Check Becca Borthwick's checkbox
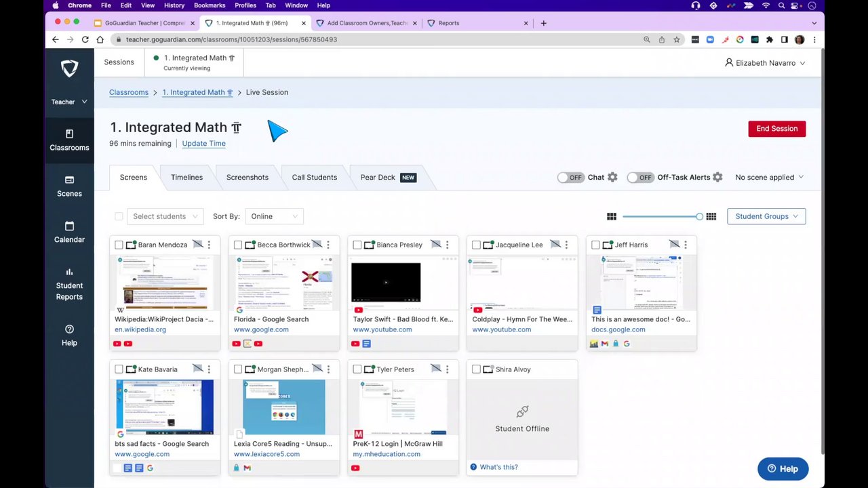The image size is (868, 488). 238,245
